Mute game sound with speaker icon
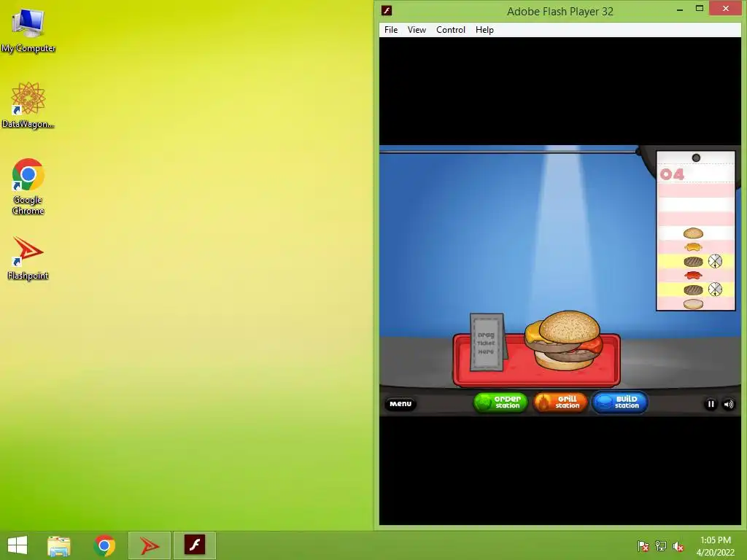 coord(729,404)
